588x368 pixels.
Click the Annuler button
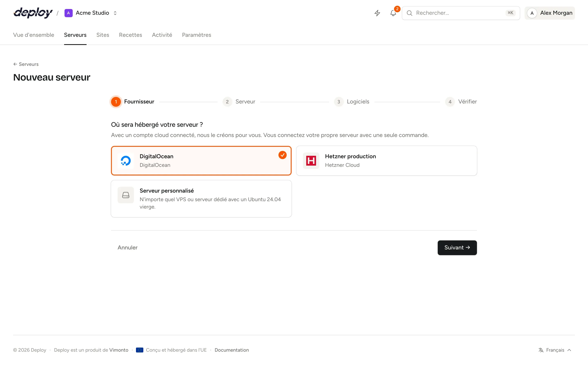pyautogui.click(x=128, y=248)
